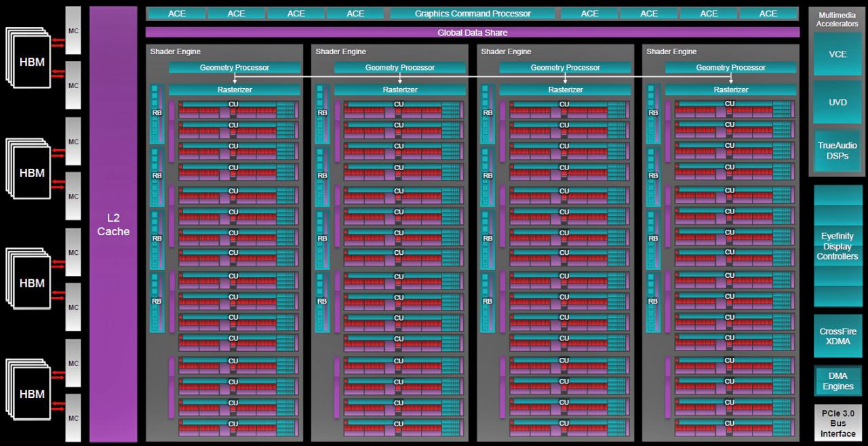Click bottom RB block in first Shader Engine

point(157,302)
